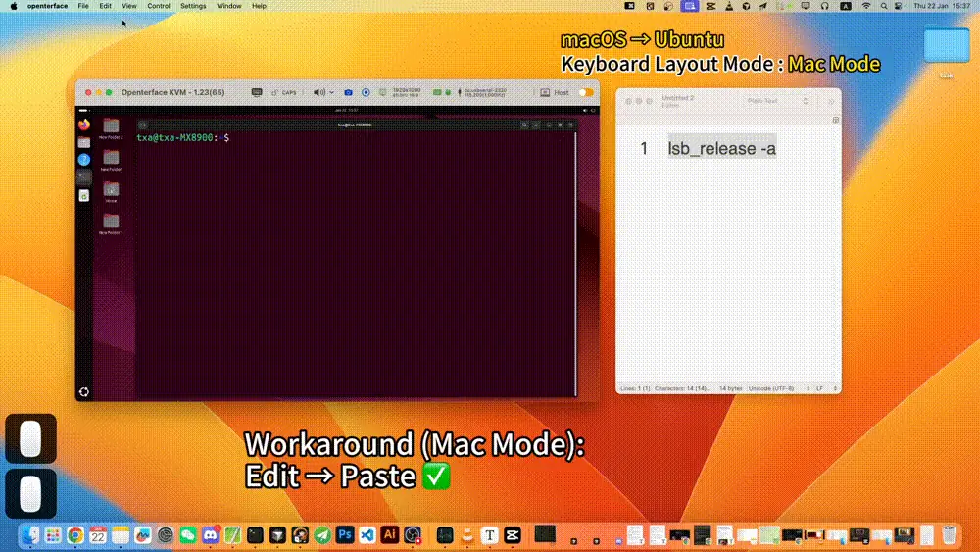Open Google Chrome from the dock
980x552 pixels.
75,535
